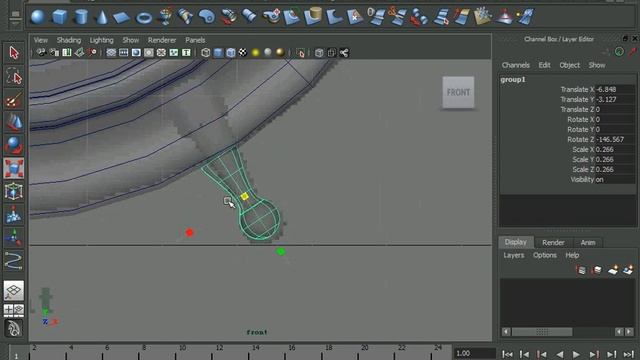Open the Panels menu
This screenshot has height=360, width=640.
click(x=195, y=40)
